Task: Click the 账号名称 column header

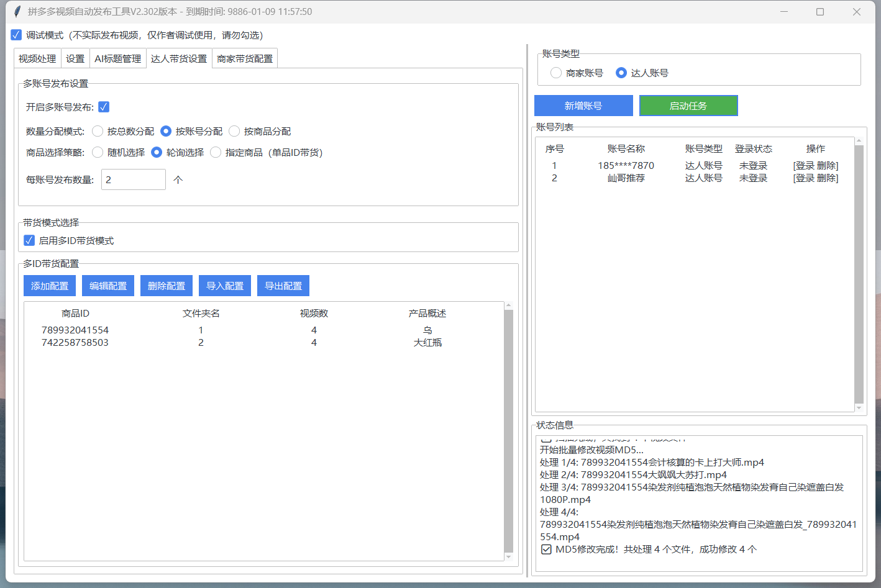Action: pyautogui.click(x=626, y=149)
